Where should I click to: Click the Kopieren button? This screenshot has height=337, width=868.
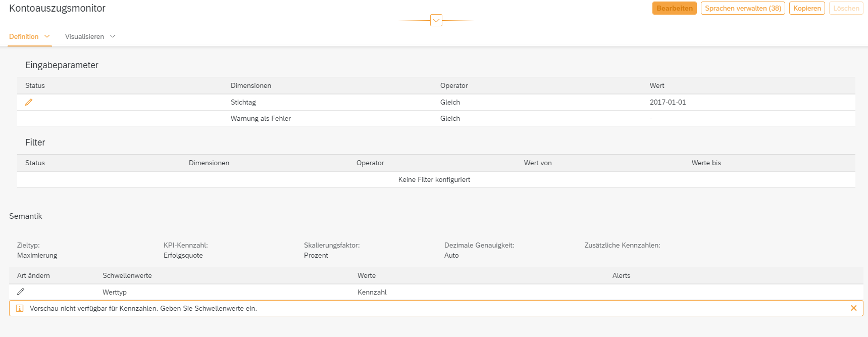(807, 8)
